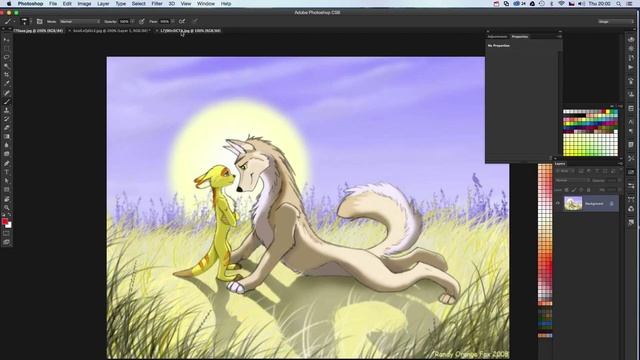The height and width of the screenshot is (360, 640).
Task: Select the Clone Stamp tool
Action: coord(6,110)
